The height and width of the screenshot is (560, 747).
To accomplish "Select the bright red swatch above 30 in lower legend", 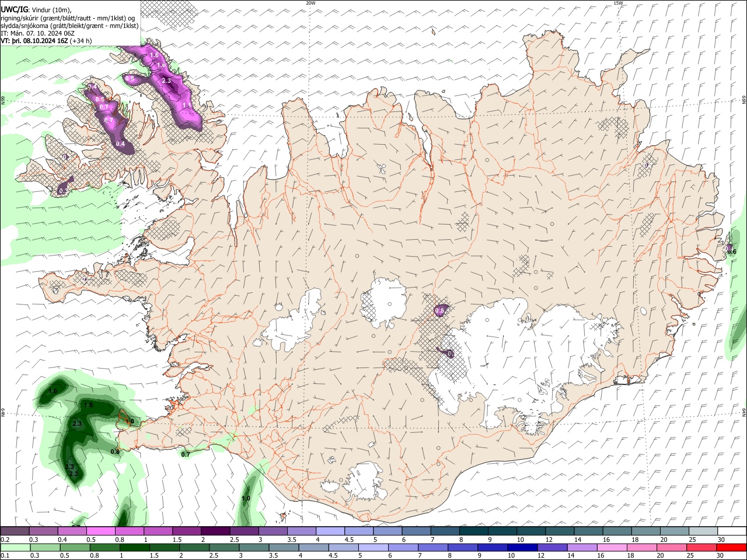I will click(x=731, y=547).
